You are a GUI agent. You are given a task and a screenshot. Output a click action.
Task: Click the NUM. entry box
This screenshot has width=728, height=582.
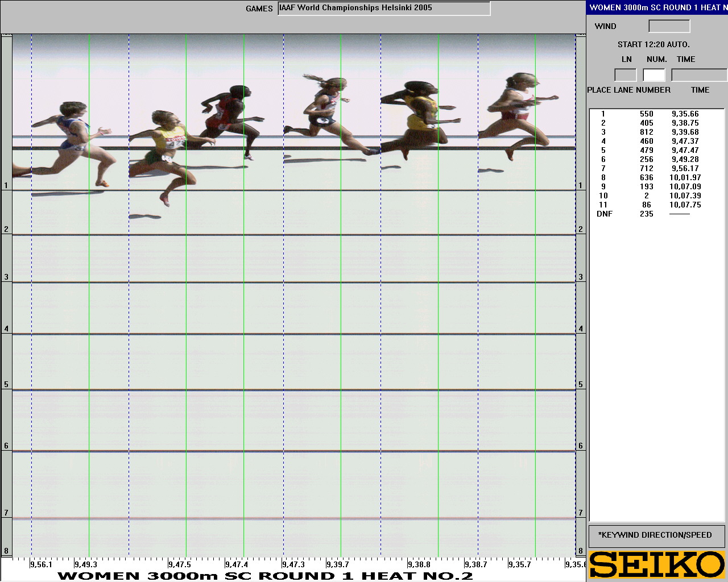click(653, 75)
